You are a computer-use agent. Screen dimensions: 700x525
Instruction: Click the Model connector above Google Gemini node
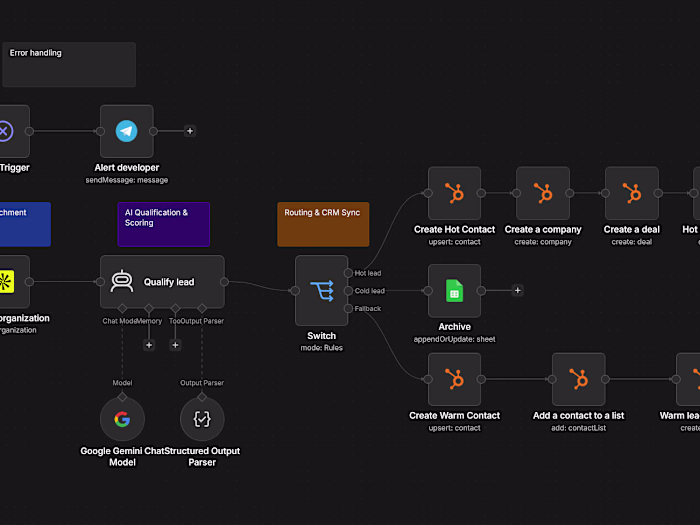122,397
